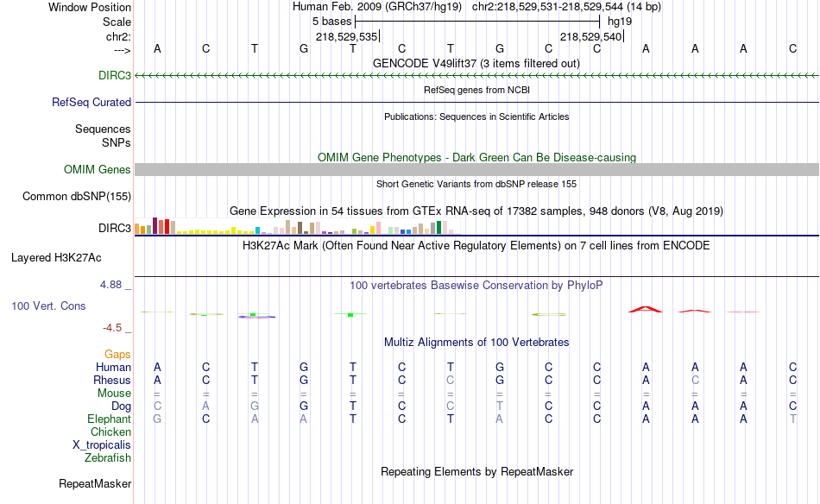Click the Scale label
The width and height of the screenshot is (820, 504).
tap(117, 22)
